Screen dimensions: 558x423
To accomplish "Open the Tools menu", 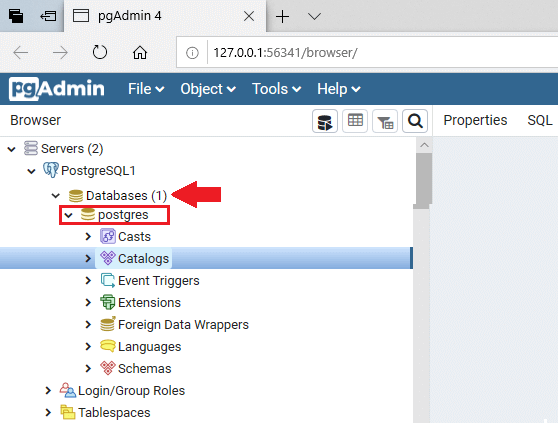I will (277, 89).
